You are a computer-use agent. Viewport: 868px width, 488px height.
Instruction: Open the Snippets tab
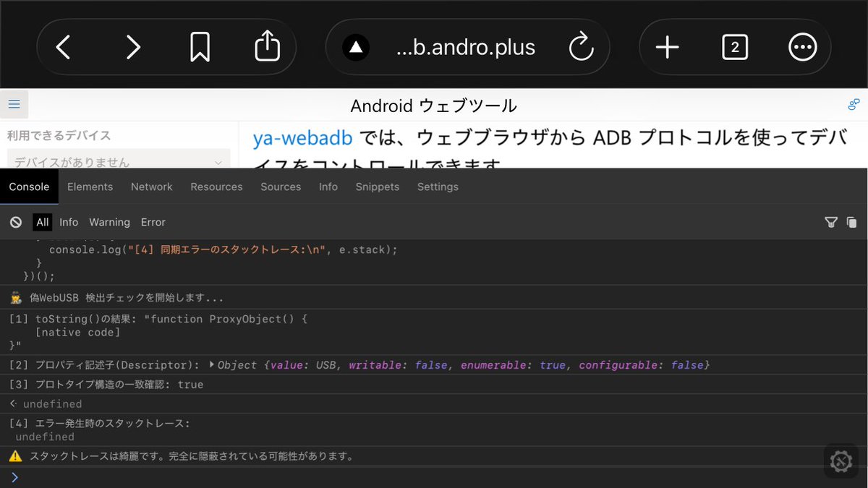coord(378,187)
